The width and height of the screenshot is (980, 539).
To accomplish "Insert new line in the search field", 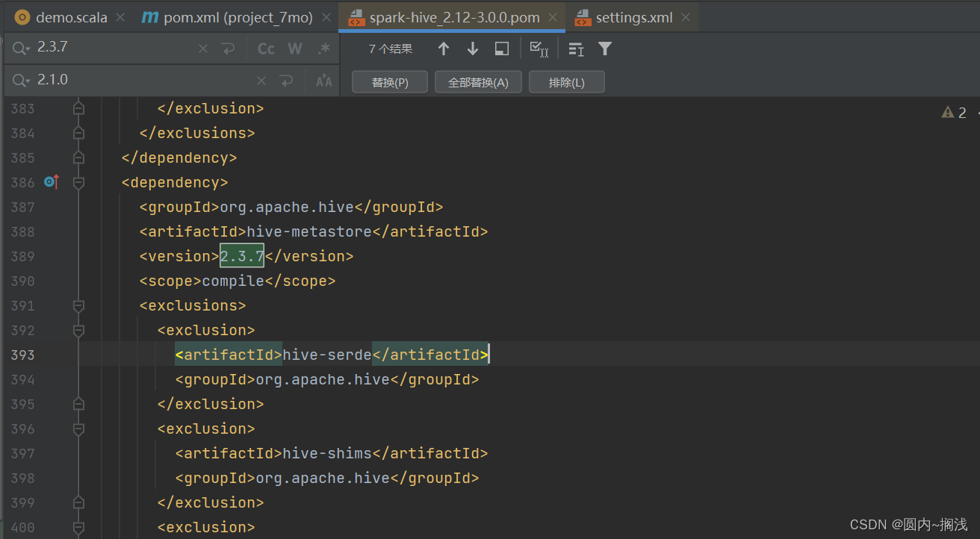I will pos(228,49).
